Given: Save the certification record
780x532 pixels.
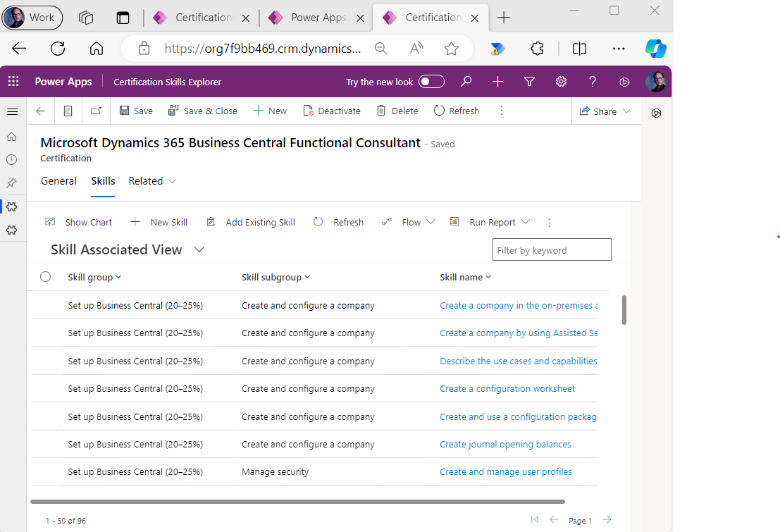Looking at the screenshot, I should 136,111.
